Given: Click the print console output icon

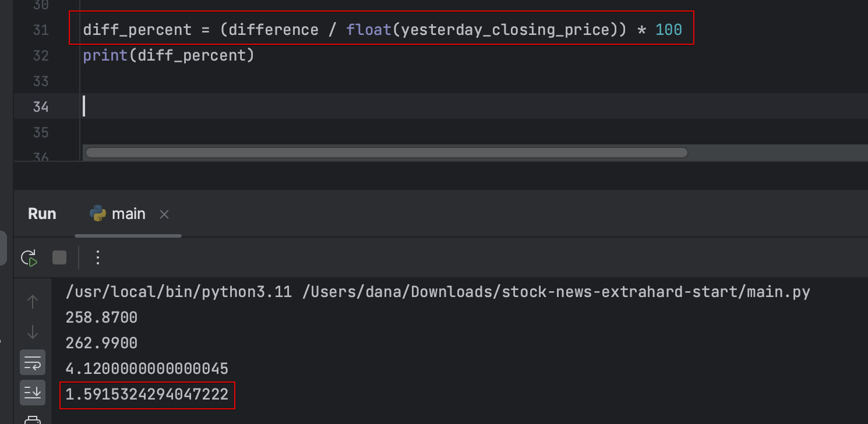Looking at the screenshot, I should [33, 419].
